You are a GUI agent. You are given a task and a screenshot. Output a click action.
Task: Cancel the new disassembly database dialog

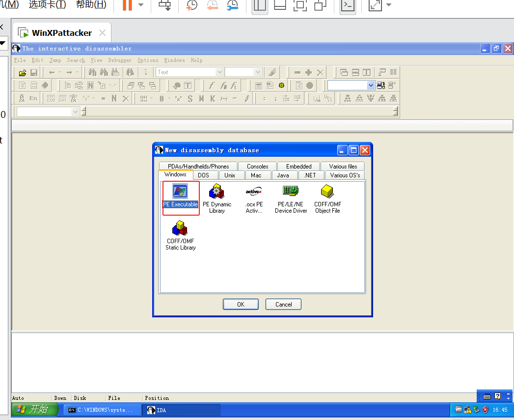tap(284, 304)
